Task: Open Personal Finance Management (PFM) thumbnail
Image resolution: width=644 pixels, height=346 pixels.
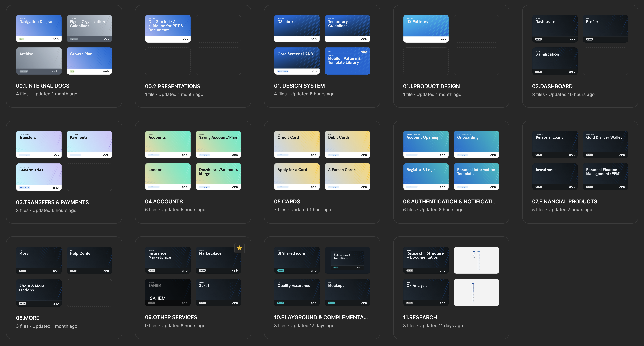Action: click(x=605, y=176)
